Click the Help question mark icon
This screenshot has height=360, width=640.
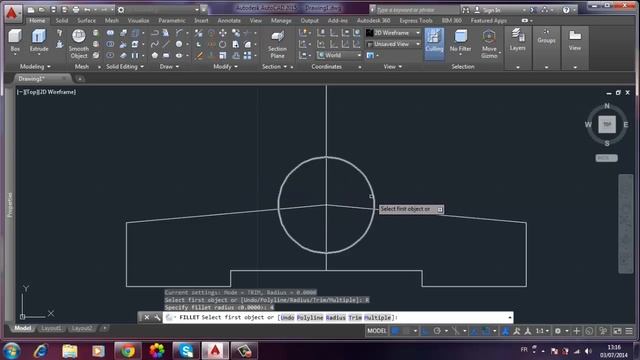566,10
